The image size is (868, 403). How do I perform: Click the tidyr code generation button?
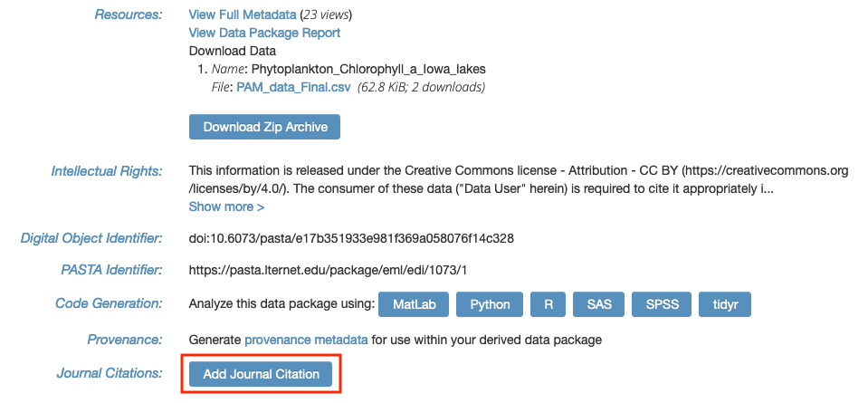click(725, 304)
